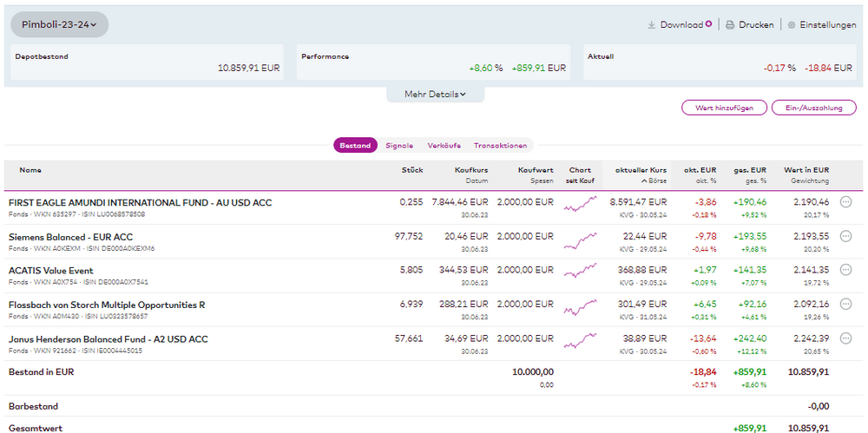Open options menu for Siemens Balanced row

(846, 236)
